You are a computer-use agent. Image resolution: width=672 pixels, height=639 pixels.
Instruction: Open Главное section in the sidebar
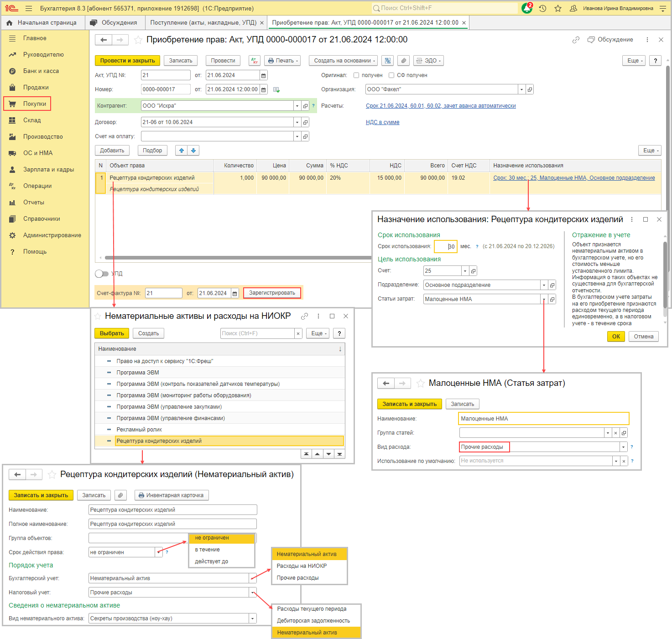(35, 38)
